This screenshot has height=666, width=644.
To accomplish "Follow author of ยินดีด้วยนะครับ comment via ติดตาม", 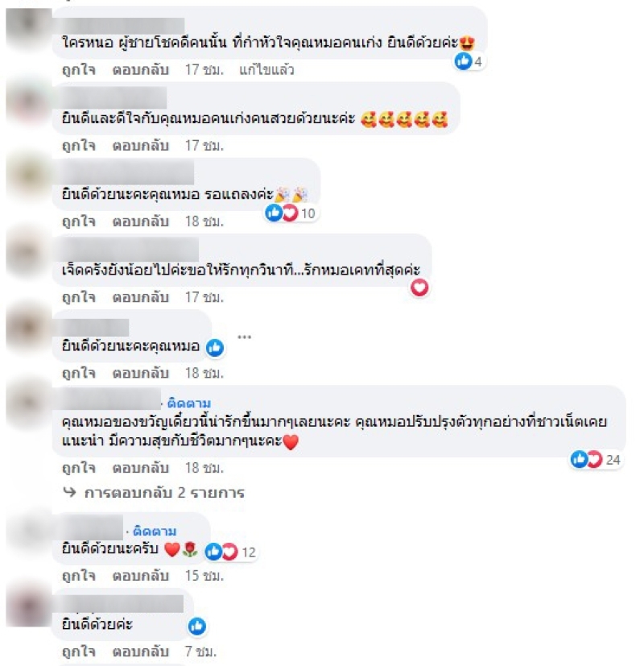I will pos(155,531).
